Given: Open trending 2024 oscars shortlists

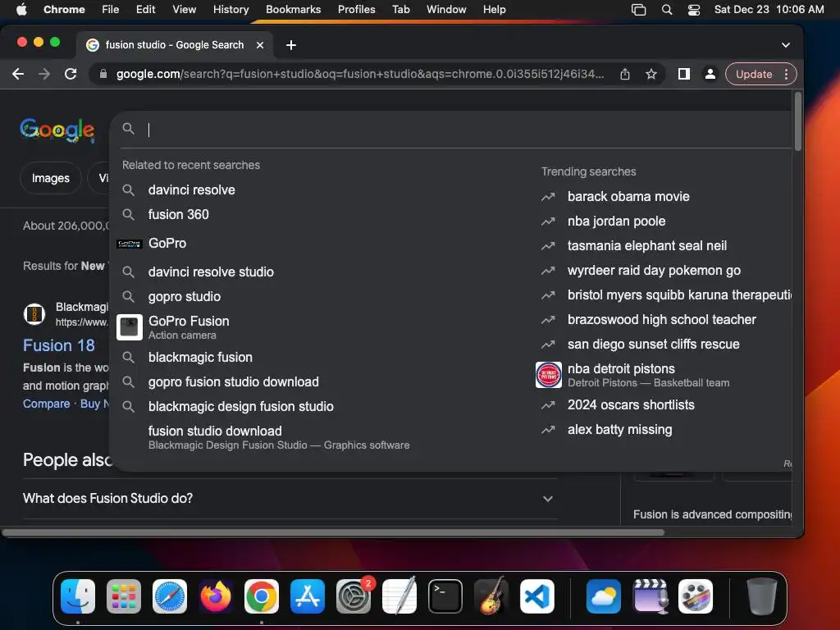Looking at the screenshot, I should (x=631, y=405).
